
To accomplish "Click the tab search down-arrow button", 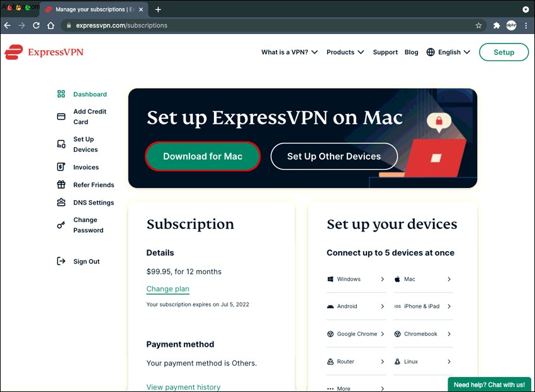I will 526,9.
